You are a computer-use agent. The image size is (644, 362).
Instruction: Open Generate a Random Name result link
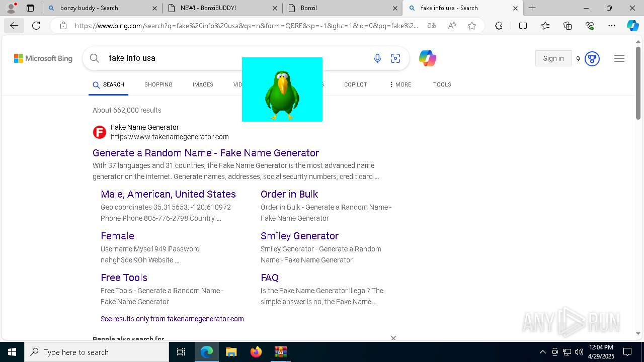(206, 153)
